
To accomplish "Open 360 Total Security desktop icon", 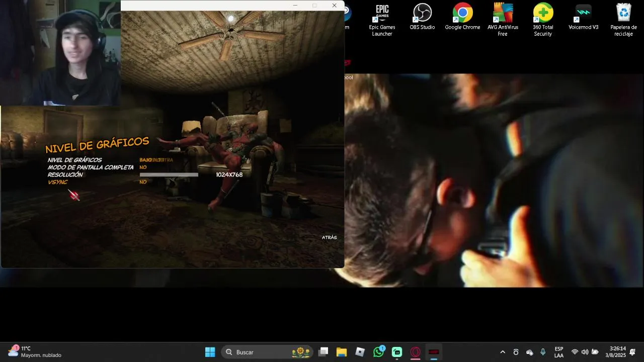I will tap(543, 20).
